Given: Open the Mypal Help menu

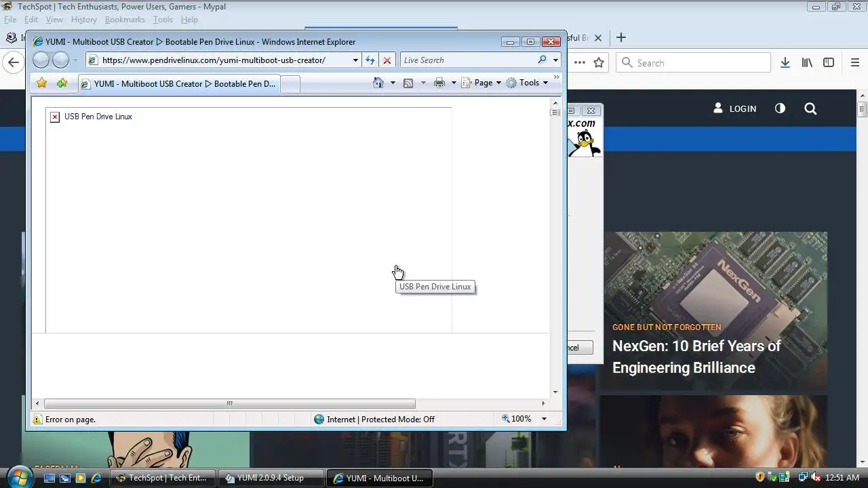Looking at the screenshot, I should click(189, 20).
